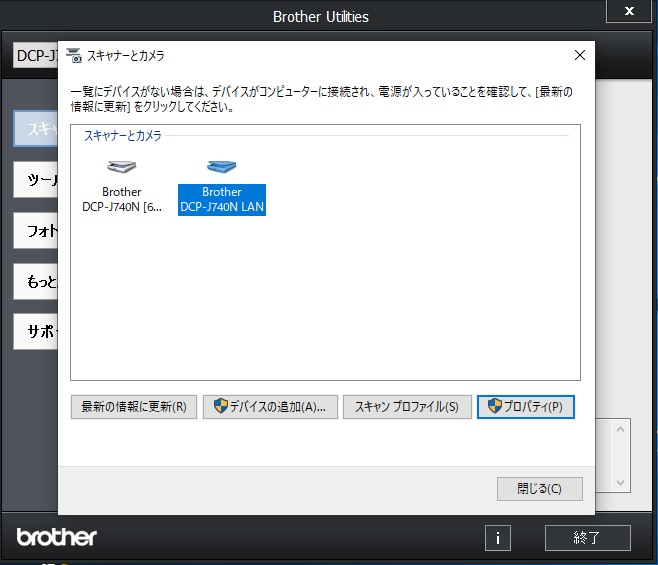
Task: Click the 終了 button to exit
Action: point(587,538)
